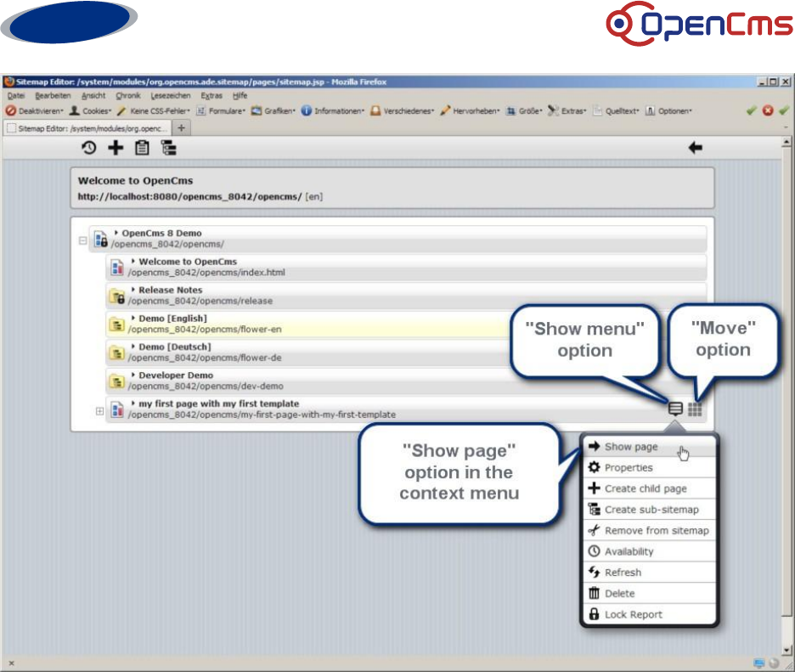The width and height of the screenshot is (795, 672).
Task: Open Grafiken toolbar dropdown
Action: 273,111
